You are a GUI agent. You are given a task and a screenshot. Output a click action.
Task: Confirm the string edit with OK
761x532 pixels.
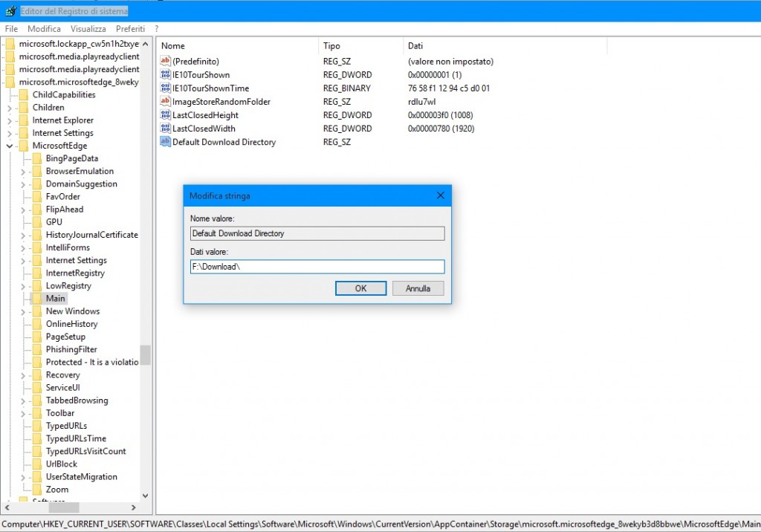pos(360,288)
